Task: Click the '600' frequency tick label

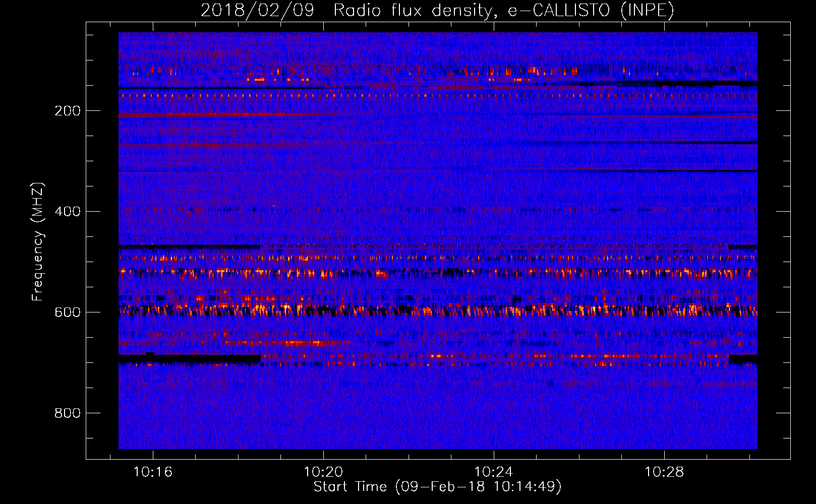Action: [68, 312]
